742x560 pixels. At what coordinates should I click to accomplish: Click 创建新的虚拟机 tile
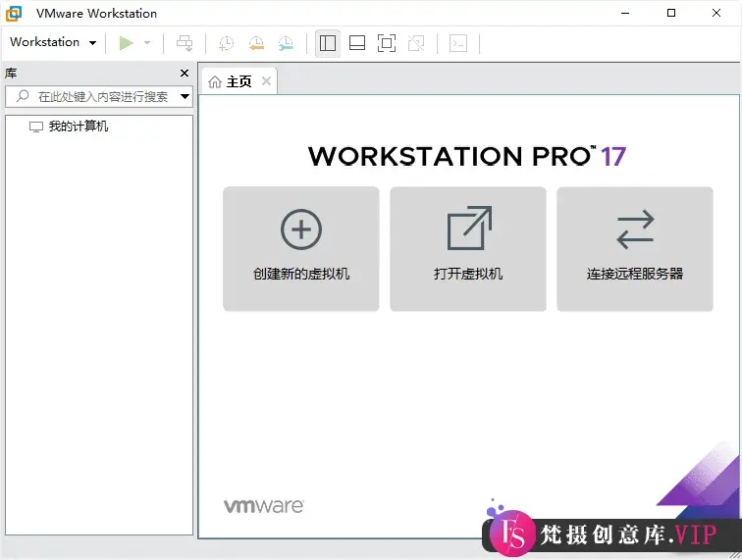[x=301, y=249]
